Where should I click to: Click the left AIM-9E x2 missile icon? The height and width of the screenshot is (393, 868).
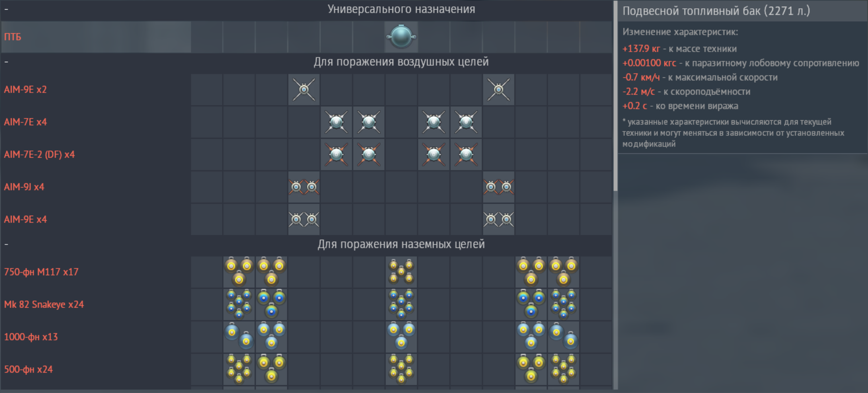click(304, 90)
